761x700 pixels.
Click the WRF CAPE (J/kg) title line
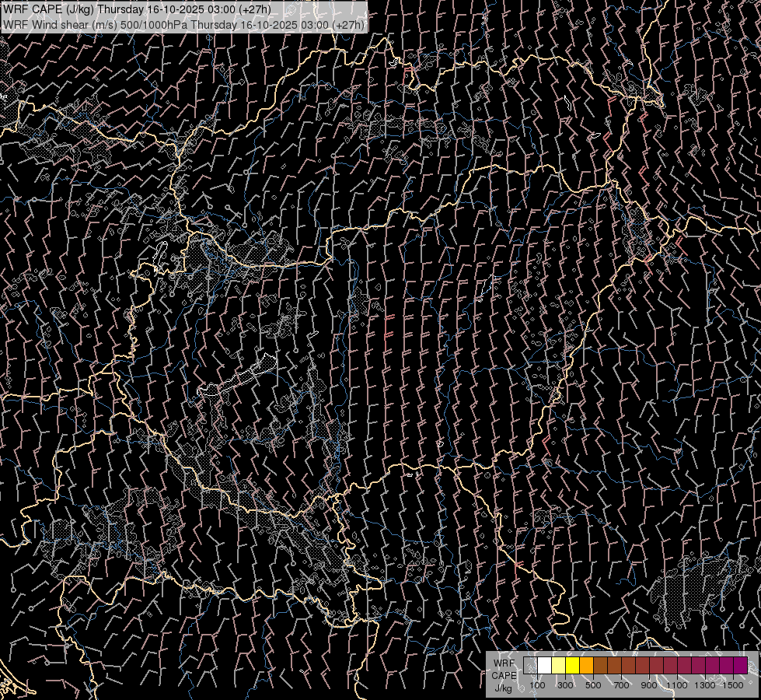coord(138,9)
